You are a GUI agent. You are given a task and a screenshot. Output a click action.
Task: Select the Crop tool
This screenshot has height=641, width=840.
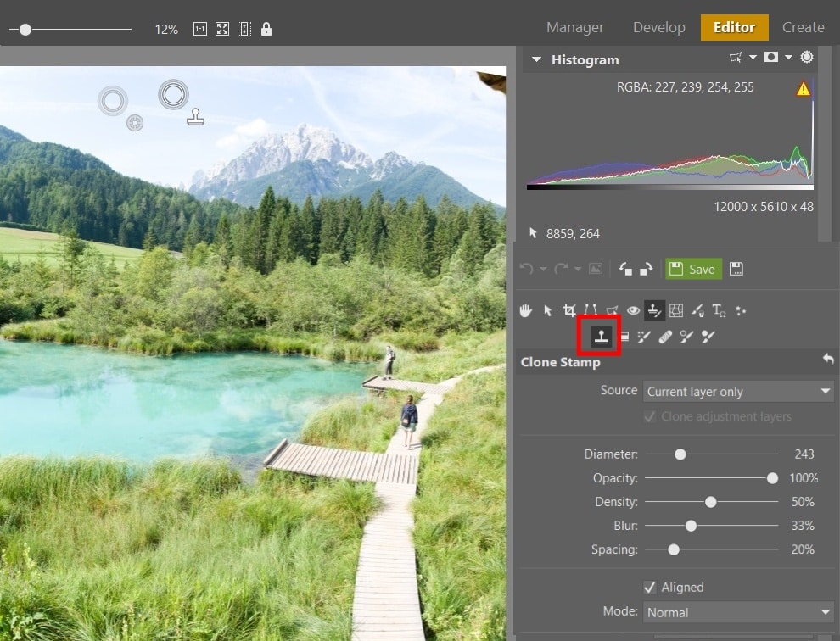pyautogui.click(x=569, y=310)
